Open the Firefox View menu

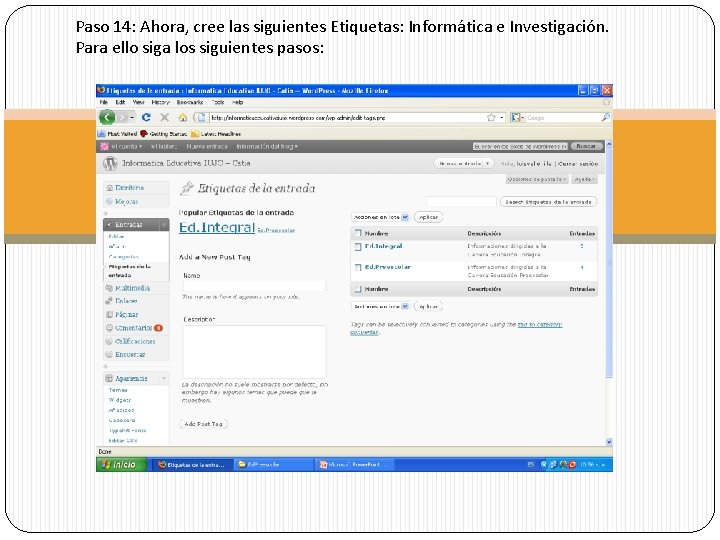pos(138,102)
